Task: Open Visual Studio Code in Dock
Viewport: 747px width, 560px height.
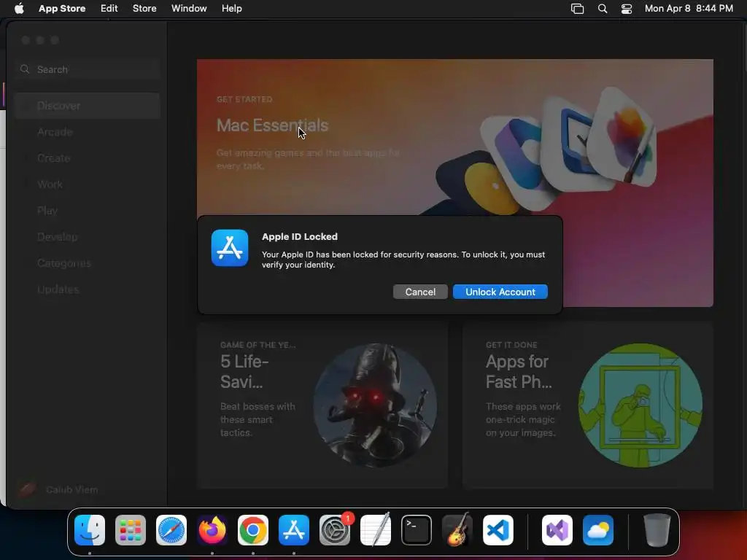Action: pos(498,530)
